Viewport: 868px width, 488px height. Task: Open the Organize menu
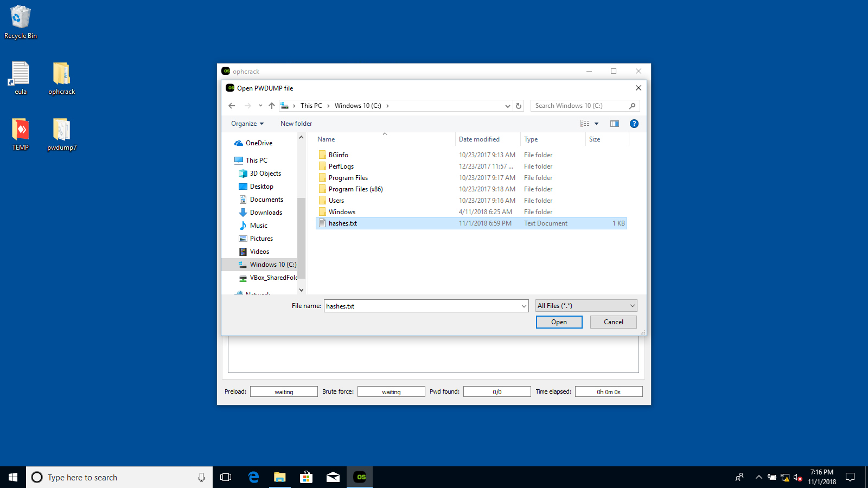tap(247, 124)
